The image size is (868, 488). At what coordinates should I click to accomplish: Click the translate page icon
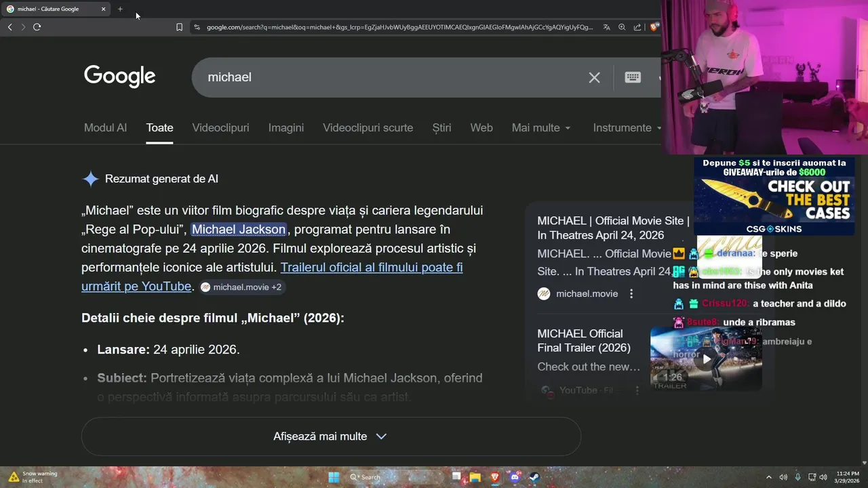point(606,27)
